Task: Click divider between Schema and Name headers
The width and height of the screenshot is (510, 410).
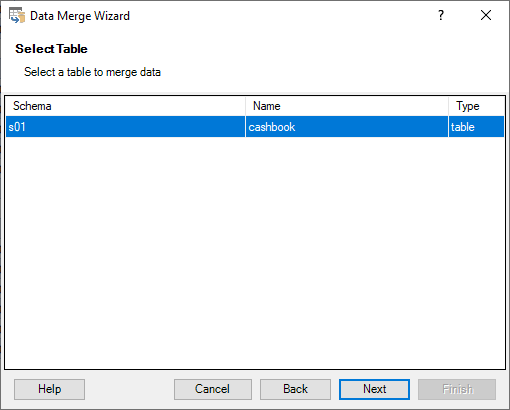Action: (x=245, y=106)
